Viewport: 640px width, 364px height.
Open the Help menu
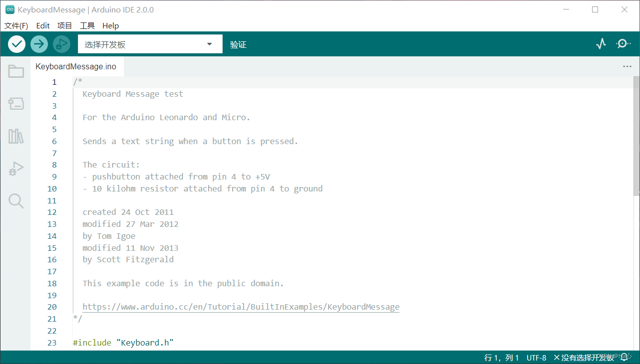(110, 25)
